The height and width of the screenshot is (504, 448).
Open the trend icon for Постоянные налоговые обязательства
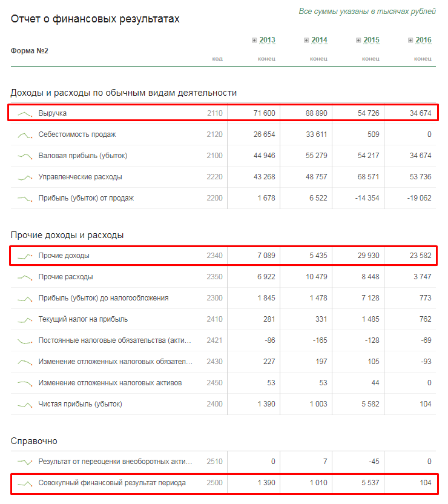tap(25, 341)
